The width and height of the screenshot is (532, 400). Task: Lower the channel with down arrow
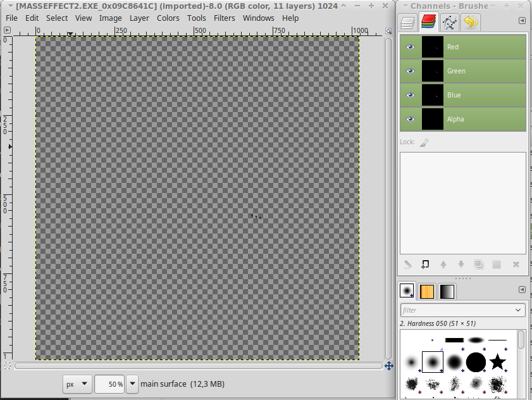click(x=461, y=265)
